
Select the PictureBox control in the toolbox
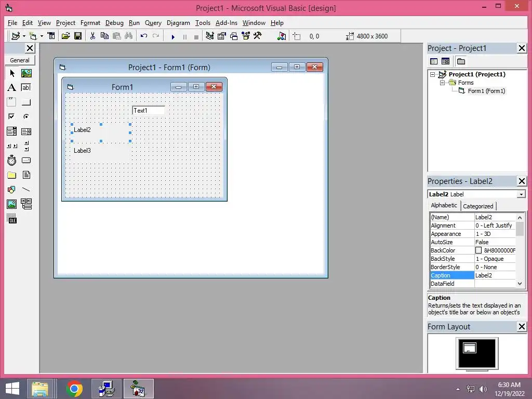(x=26, y=73)
